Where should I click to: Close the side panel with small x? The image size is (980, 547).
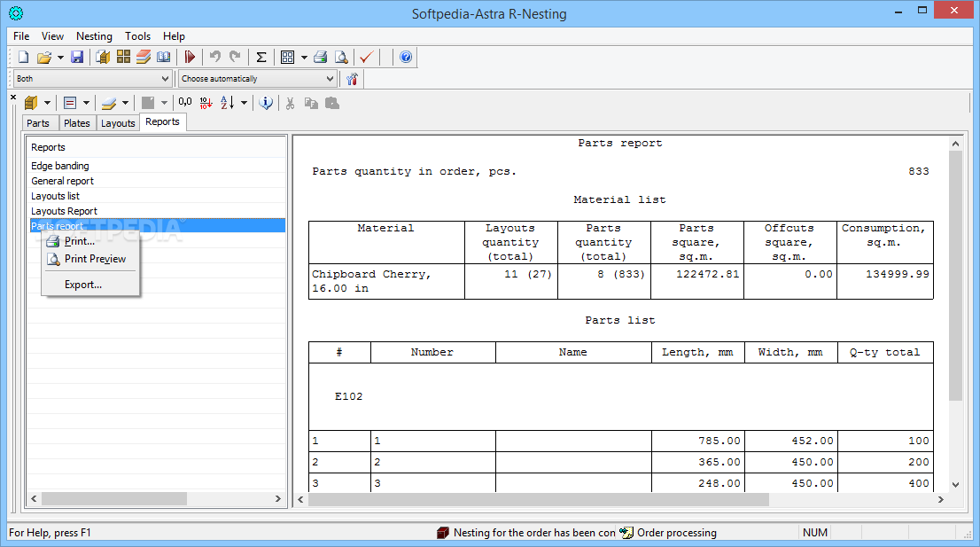point(13,97)
